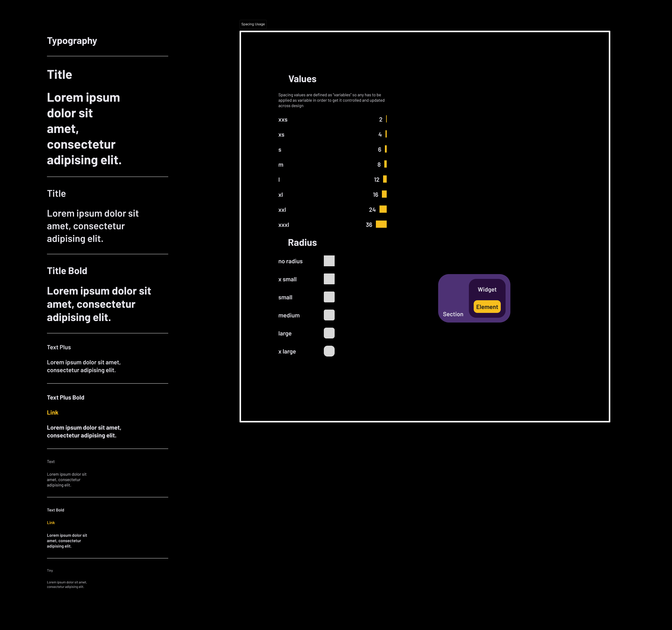Click the xl 16 yellow spacing bar
Viewport: 672px width, 630px height.
[384, 194]
